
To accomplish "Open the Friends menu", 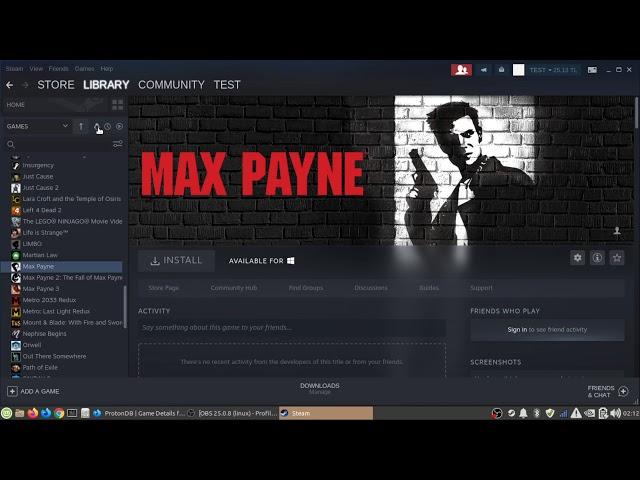I will click(58, 69).
